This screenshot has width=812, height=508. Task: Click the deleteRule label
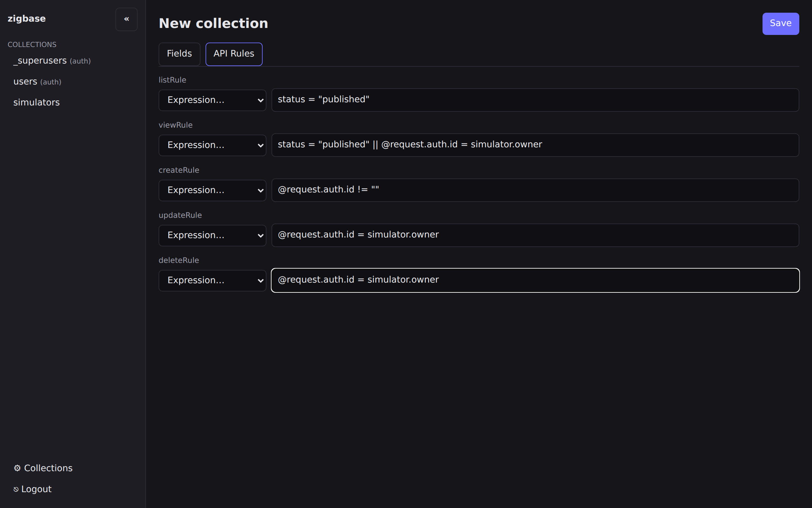point(179,260)
